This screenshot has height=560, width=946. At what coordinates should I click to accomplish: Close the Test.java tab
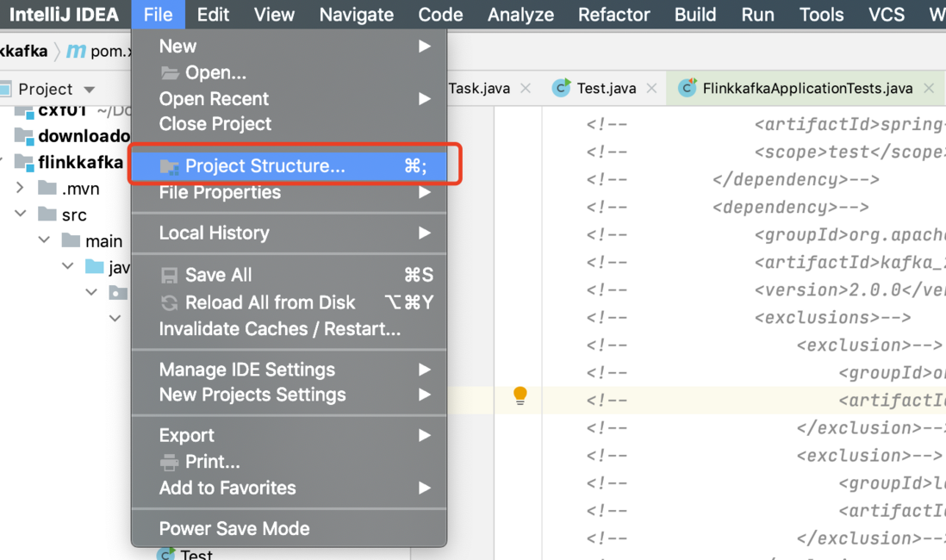pos(651,89)
